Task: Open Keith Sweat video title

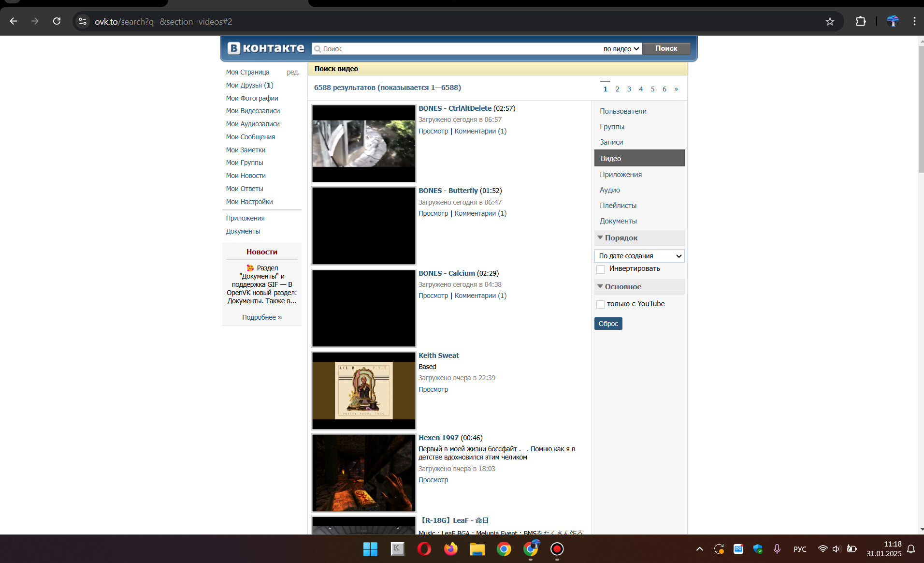Action: [x=438, y=356]
